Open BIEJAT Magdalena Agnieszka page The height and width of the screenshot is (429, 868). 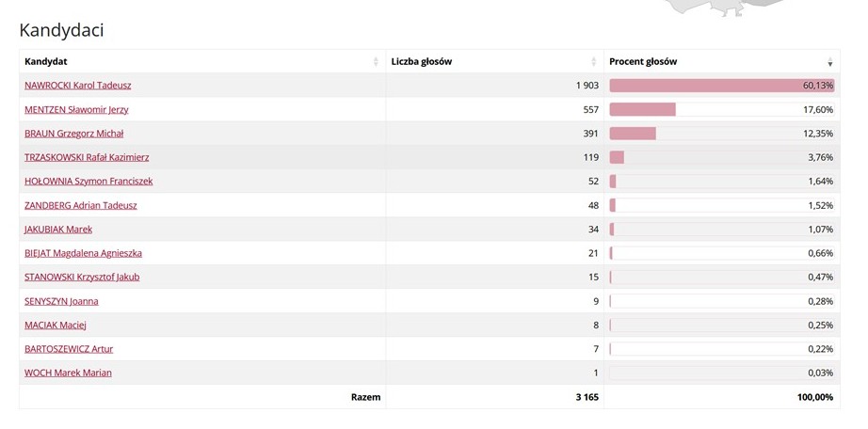(84, 253)
